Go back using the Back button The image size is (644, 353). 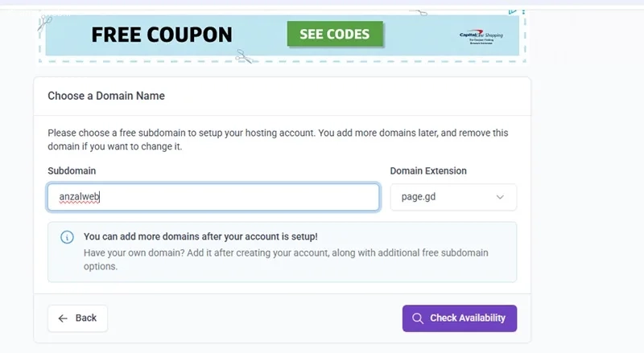pos(77,318)
